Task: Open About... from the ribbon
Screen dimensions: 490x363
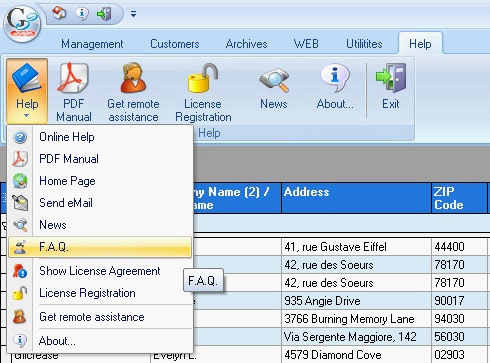Action: pos(335,87)
